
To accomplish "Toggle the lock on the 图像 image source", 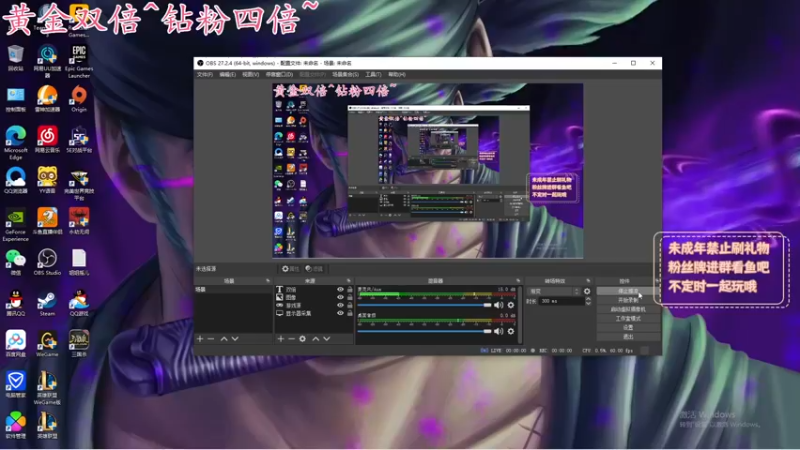I will click(x=349, y=297).
